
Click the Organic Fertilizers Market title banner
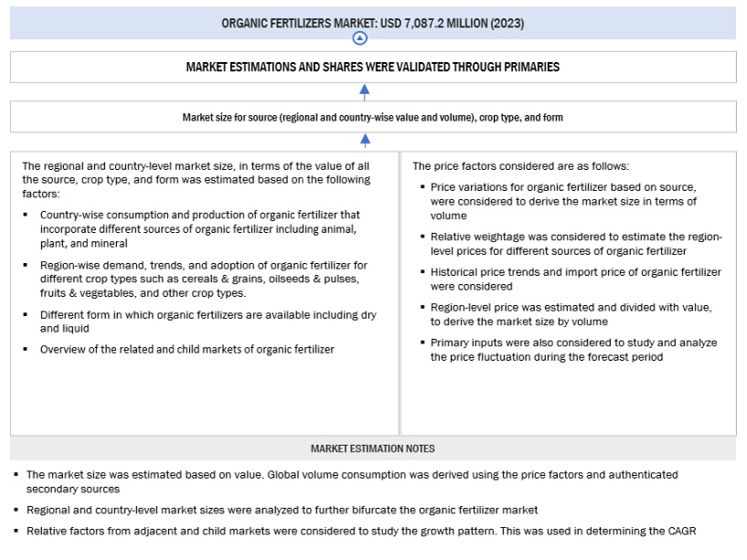pos(372,23)
